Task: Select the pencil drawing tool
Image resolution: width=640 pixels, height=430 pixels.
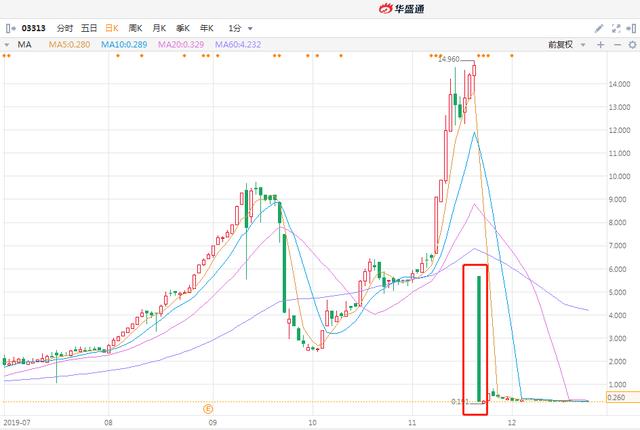Action: [599, 28]
